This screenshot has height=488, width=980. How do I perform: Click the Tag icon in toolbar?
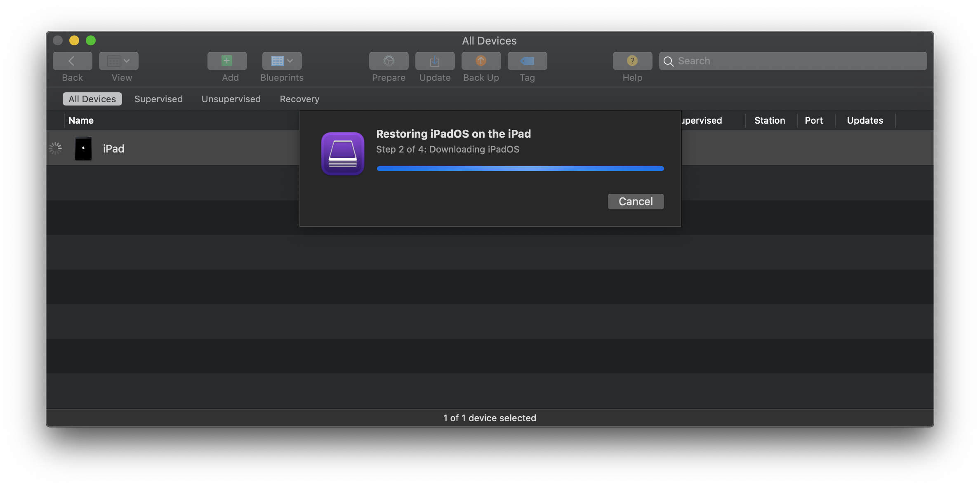(x=527, y=61)
